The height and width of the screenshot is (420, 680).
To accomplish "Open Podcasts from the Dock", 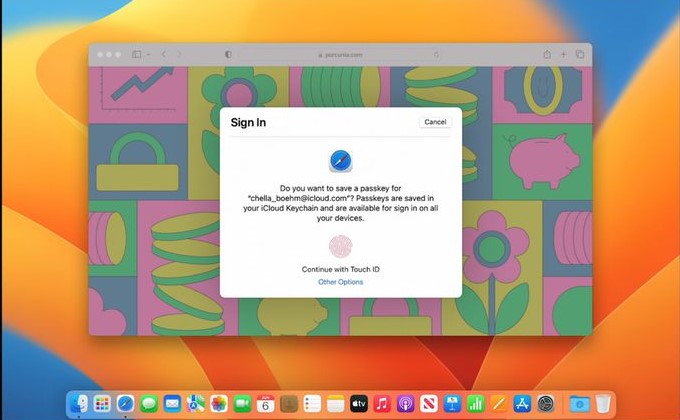I will [405, 404].
